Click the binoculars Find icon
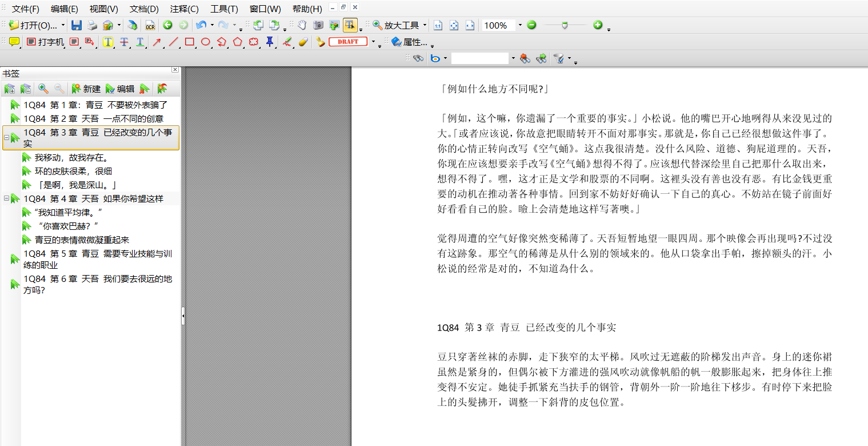The image size is (868, 446). pos(418,58)
